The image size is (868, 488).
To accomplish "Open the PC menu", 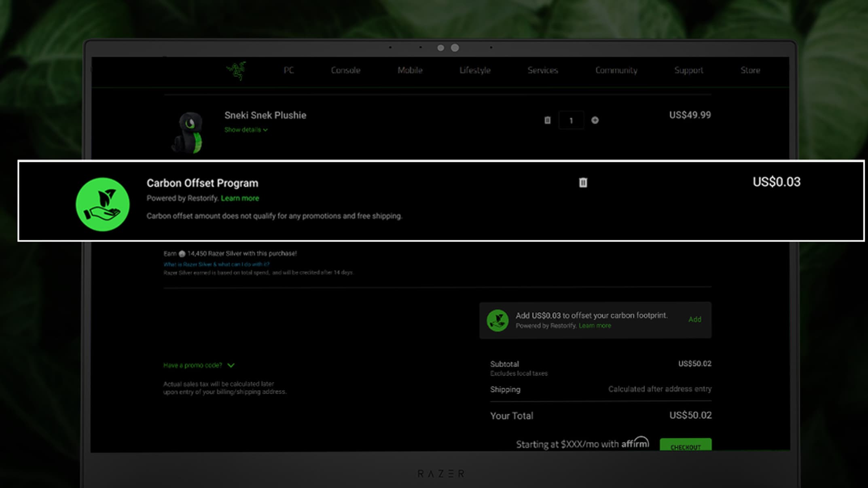I will (x=288, y=70).
